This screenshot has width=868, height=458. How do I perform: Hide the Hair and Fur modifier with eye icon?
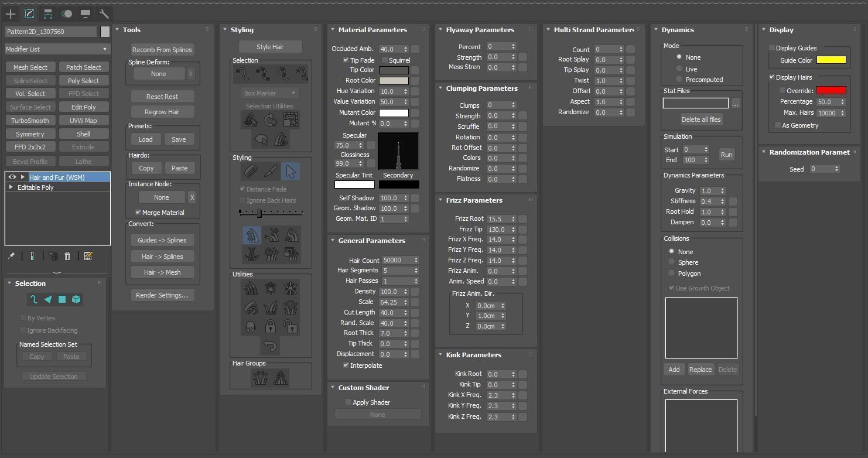click(x=12, y=177)
